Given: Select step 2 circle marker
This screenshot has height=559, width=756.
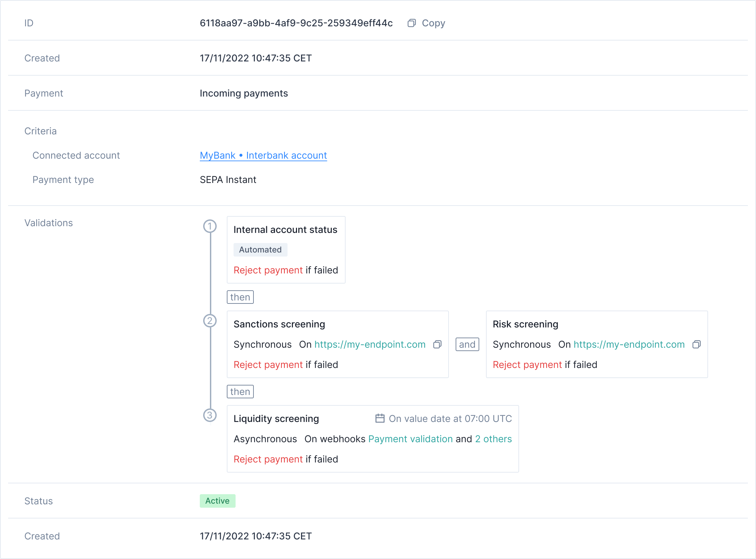Looking at the screenshot, I should [210, 321].
